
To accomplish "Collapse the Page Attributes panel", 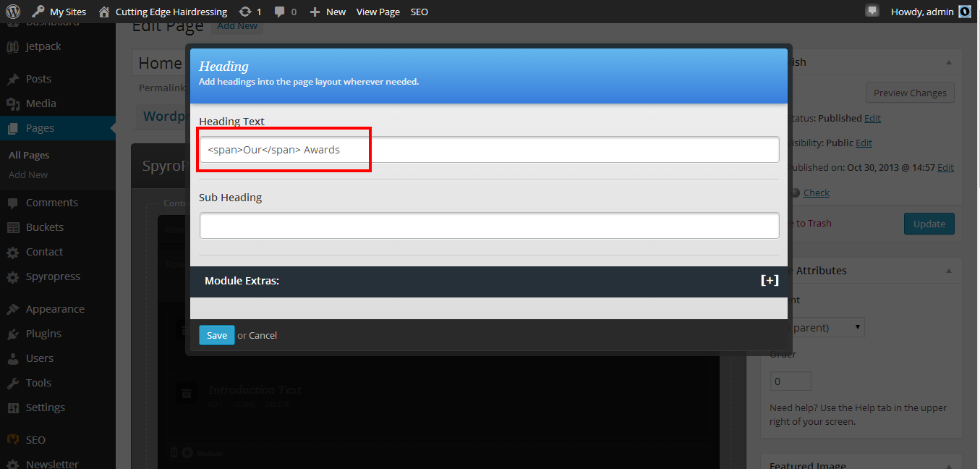I will point(949,271).
